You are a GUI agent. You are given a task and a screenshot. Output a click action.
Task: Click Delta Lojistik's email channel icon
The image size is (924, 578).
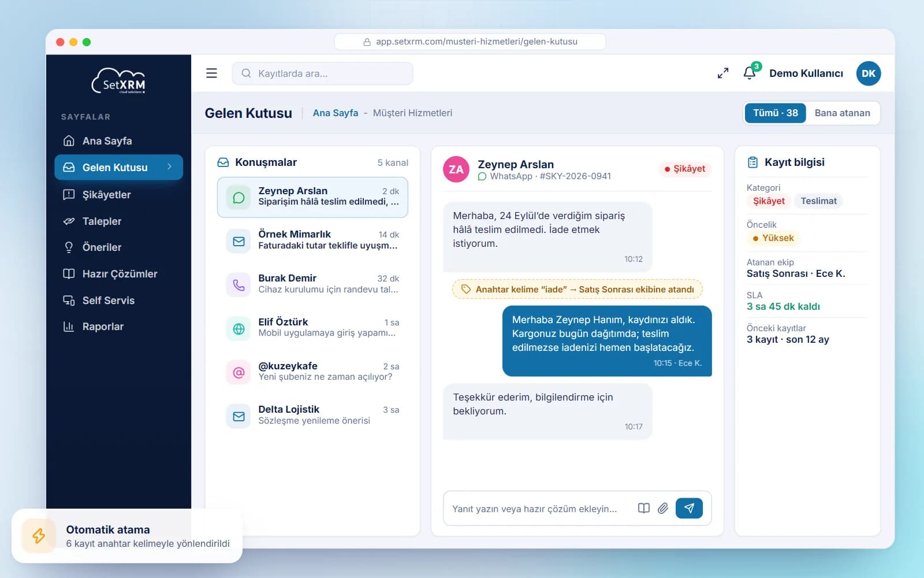pos(239,416)
